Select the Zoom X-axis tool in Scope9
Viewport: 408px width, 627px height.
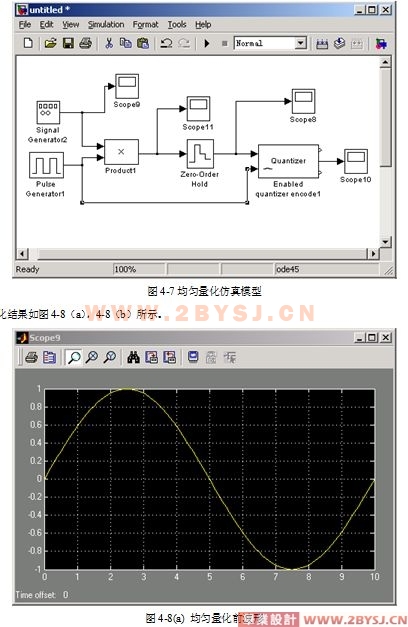pyautogui.click(x=92, y=357)
